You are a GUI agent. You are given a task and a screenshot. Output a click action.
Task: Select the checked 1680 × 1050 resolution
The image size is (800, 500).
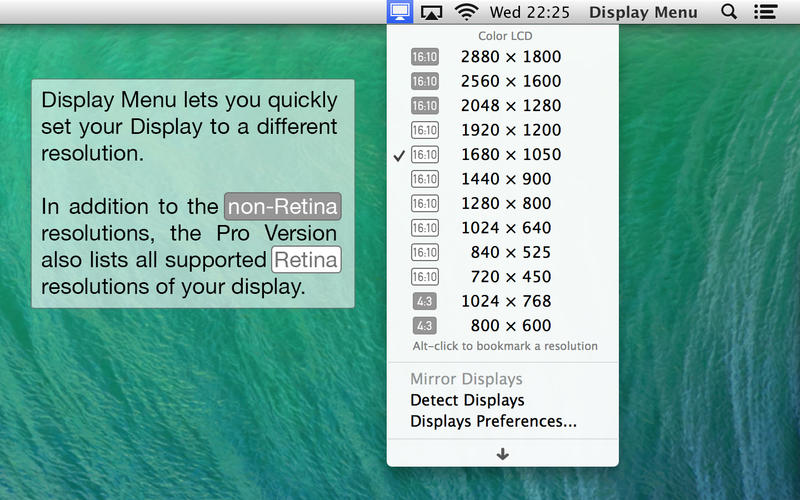tap(510, 155)
